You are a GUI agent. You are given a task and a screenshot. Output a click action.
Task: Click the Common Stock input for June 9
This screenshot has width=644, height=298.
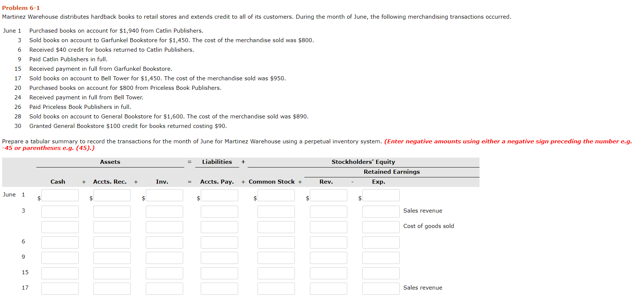tap(276, 258)
